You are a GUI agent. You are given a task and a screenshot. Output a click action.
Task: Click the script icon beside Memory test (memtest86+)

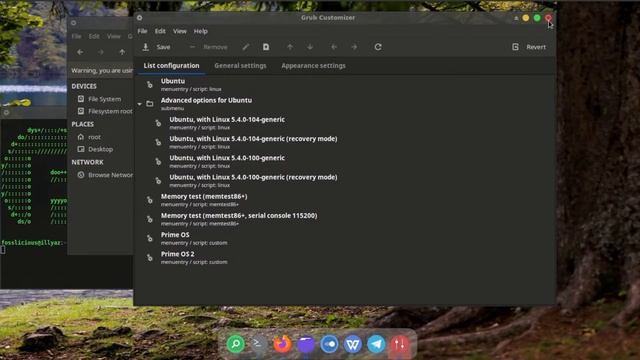point(150,200)
